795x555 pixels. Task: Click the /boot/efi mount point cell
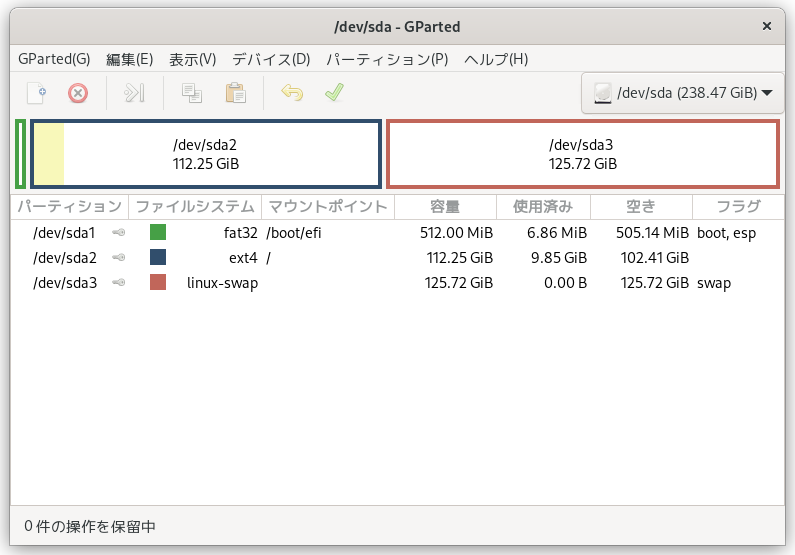(x=294, y=233)
